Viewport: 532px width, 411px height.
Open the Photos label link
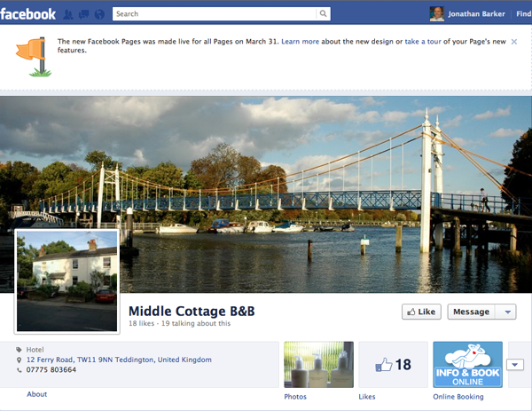[295, 397]
